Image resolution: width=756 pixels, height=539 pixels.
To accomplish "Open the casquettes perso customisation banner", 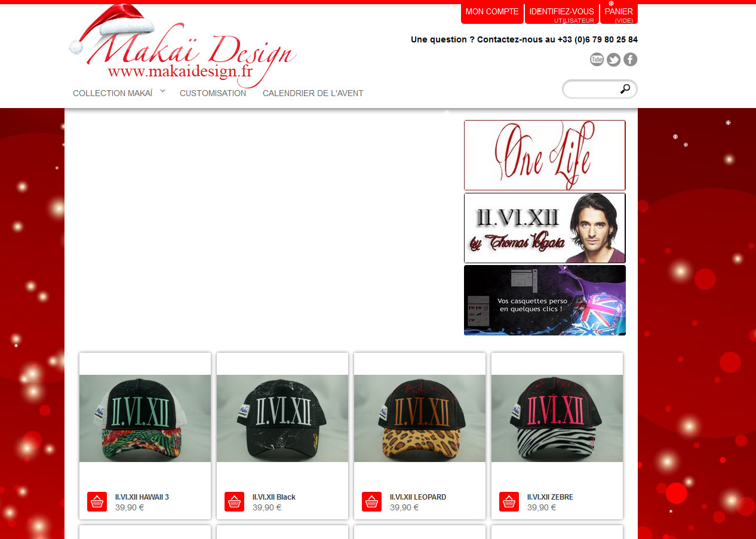I will (545, 300).
